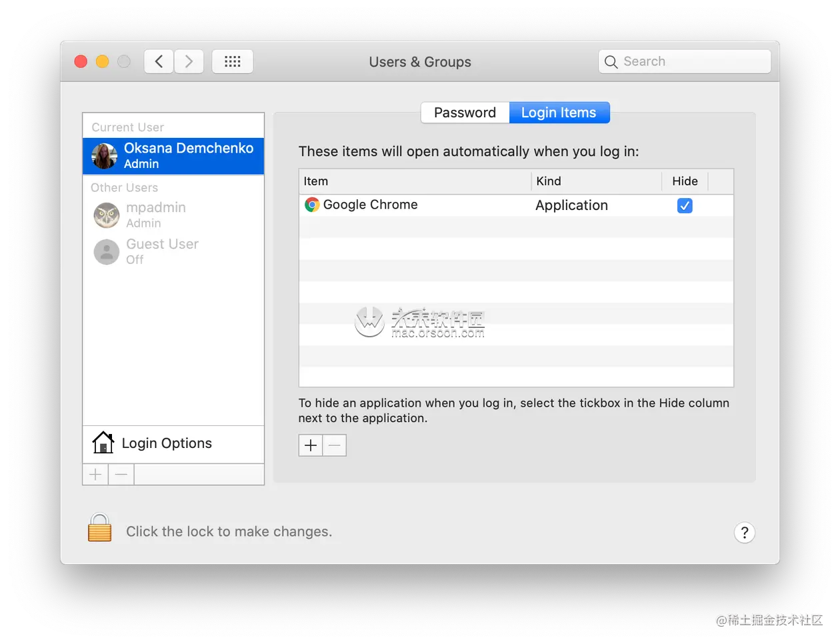Click Oksana Demchenko's avatar photo

pos(105,156)
